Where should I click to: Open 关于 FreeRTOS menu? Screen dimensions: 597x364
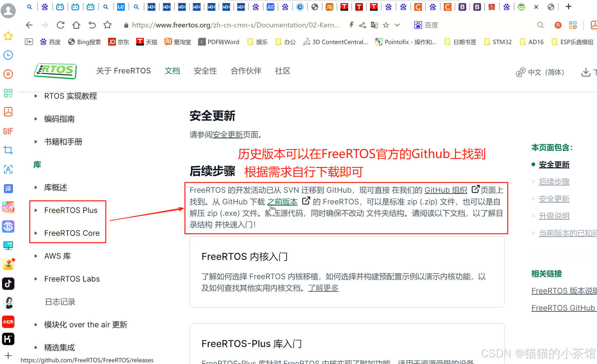(x=123, y=71)
